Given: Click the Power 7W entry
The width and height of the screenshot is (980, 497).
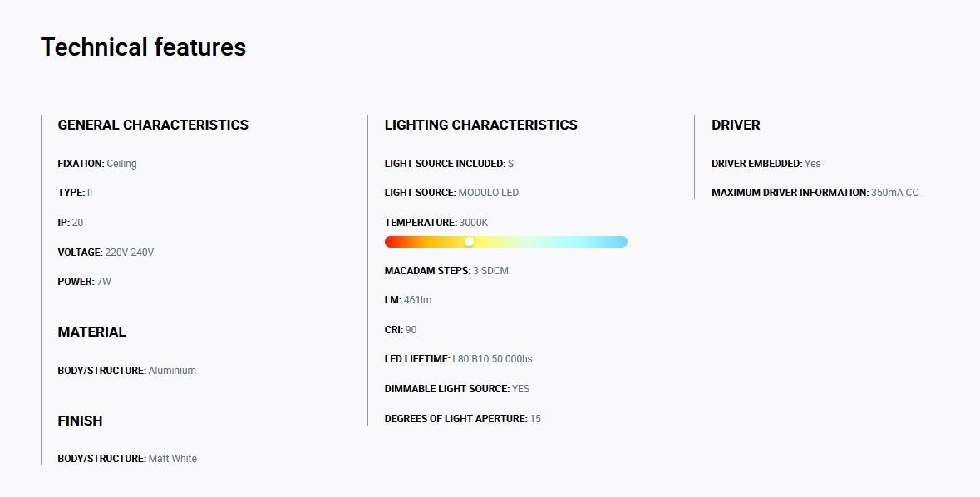Looking at the screenshot, I should pos(85,282).
